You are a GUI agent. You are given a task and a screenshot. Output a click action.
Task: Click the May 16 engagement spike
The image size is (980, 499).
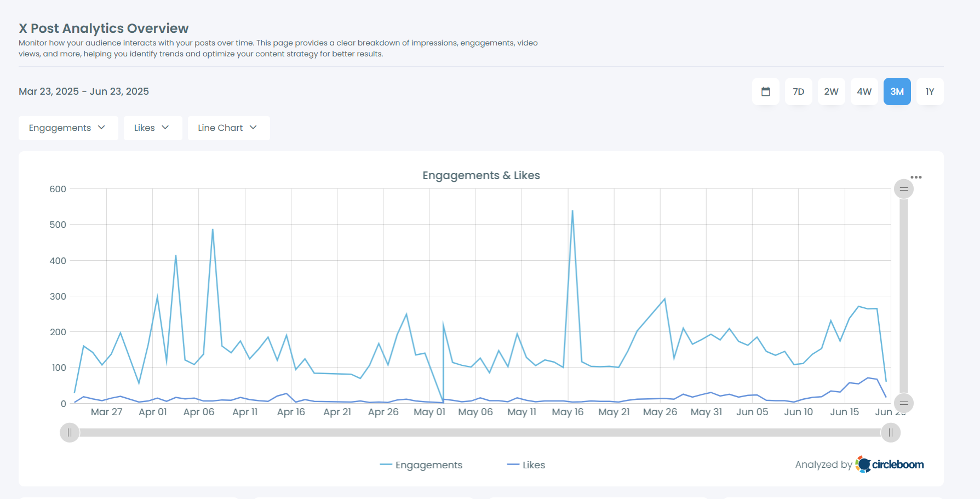coord(573,210)
